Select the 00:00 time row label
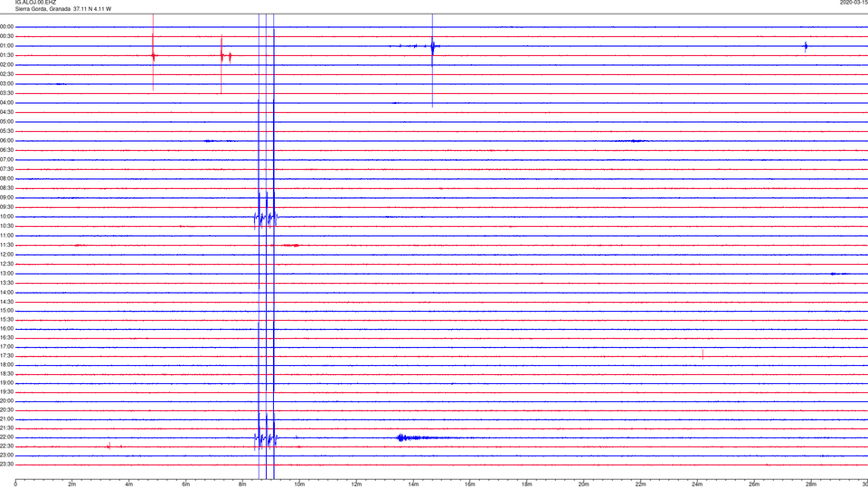Screen dimensions: 868x488 (x=7, y=26)
